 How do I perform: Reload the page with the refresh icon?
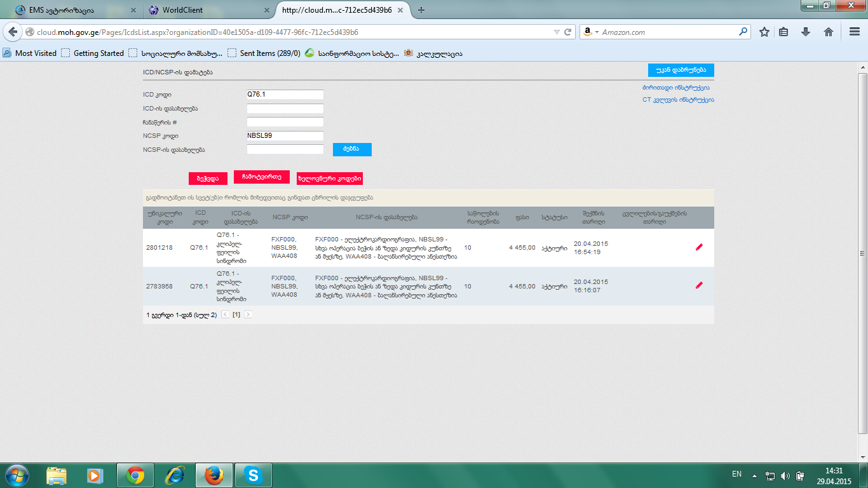click(568, 32)
